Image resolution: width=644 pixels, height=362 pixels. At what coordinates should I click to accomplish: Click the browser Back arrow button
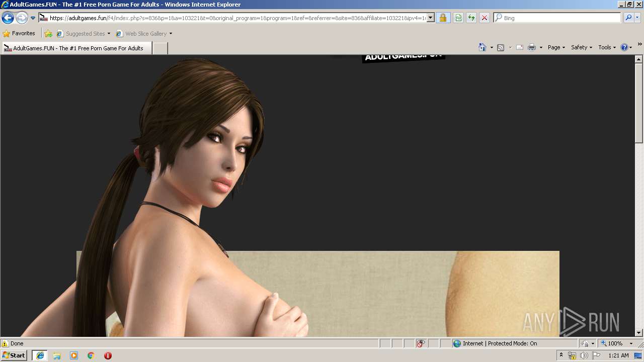pos(8,18)
